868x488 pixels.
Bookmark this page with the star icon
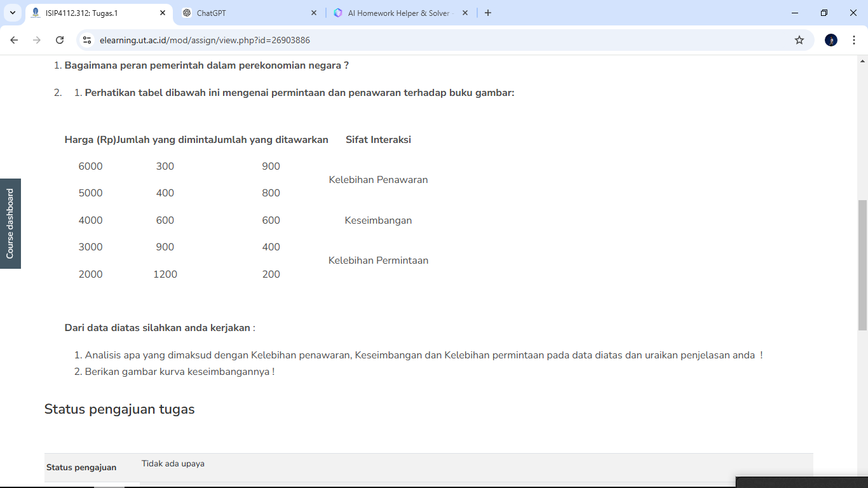pos(799,40)
